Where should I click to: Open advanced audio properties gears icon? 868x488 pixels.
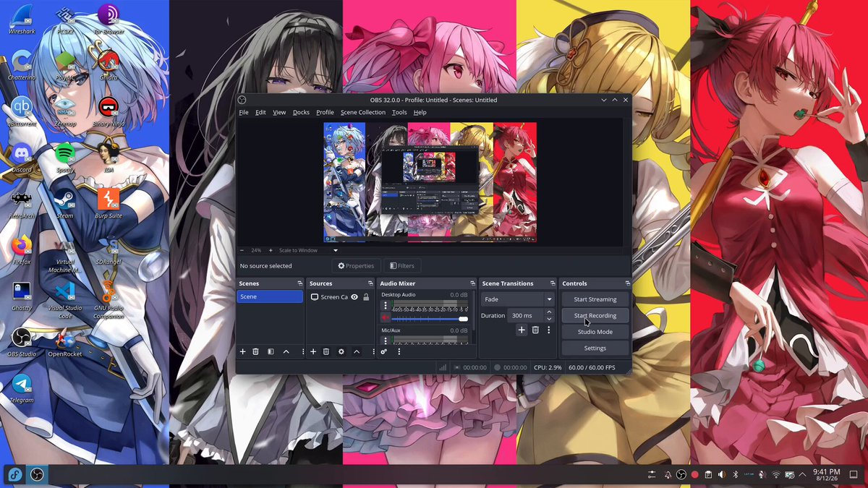pyautogui.click(x=384, y=351)
